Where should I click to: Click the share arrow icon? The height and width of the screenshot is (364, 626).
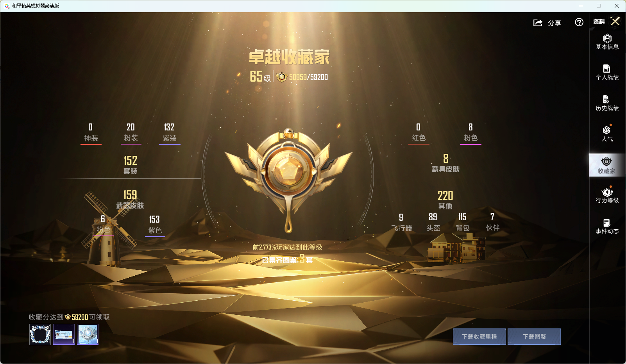point(538,23)
